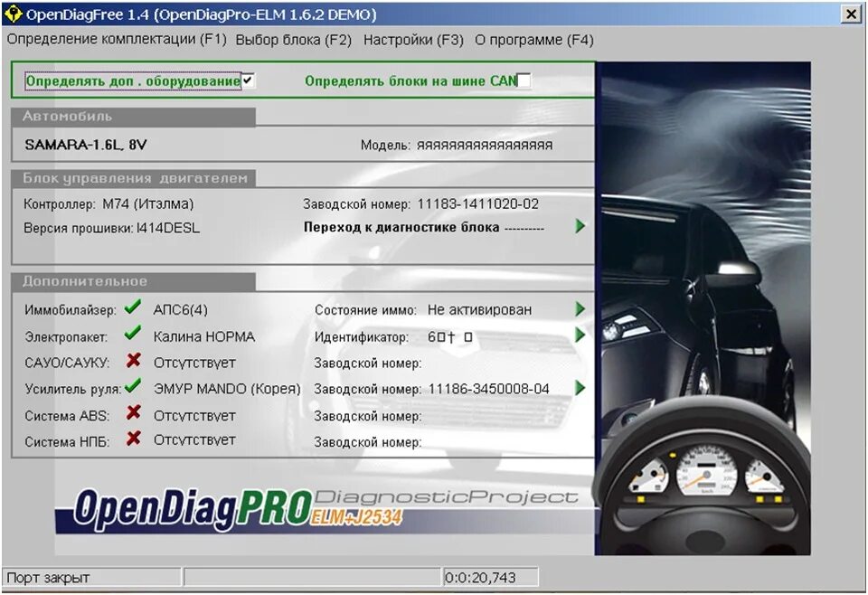Click green checkmark beside Электропакет
Screen dimensions: 868x595
point(133,333)
